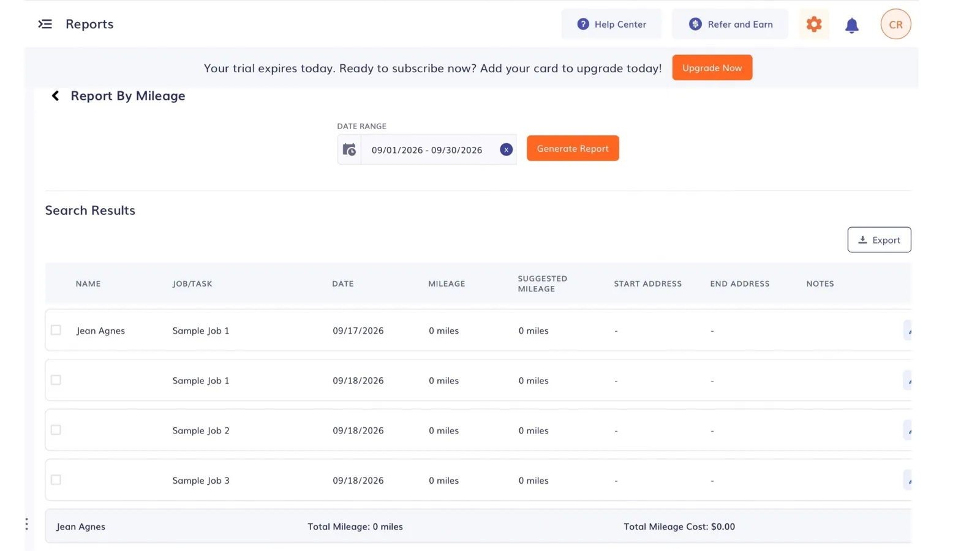The width and height of the screenshot is (980, 551).
Task: Click the NAME column header
Action: point(88,283)
